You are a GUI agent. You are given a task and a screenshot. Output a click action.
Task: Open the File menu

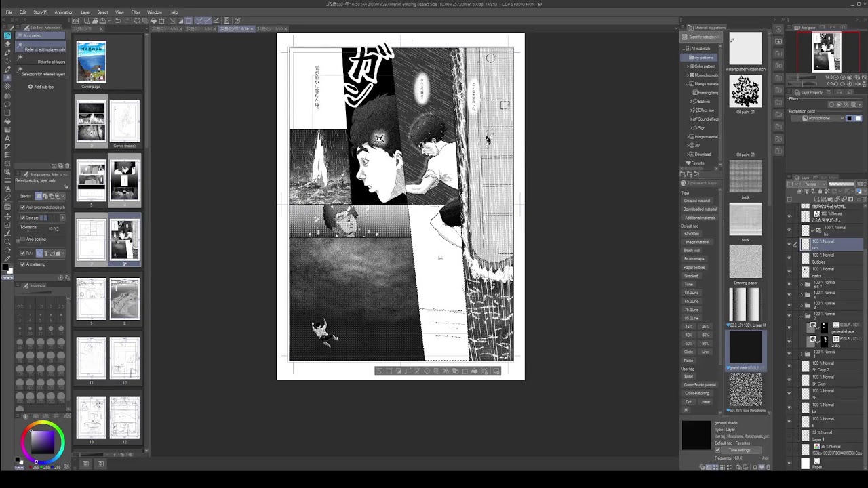pyautogui.click(x=9, y=12)
